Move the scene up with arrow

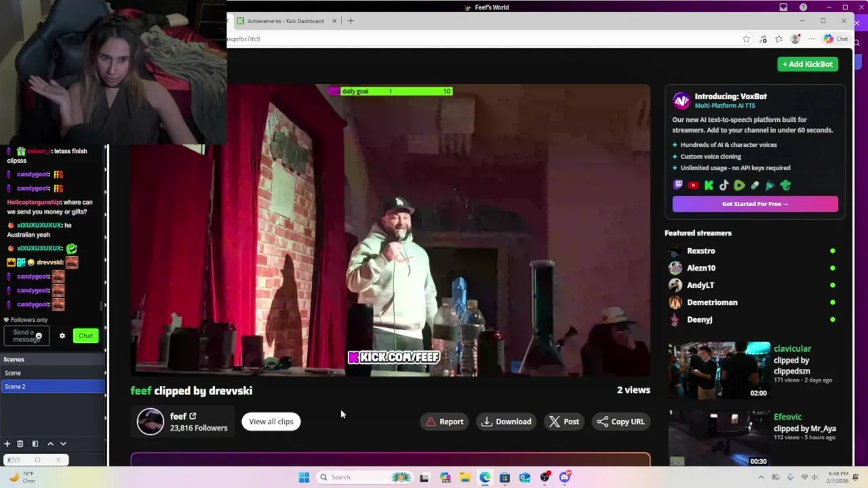pyautogui.click(x=50, y=444)
